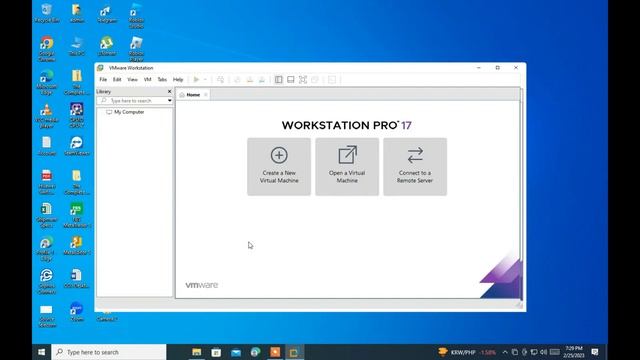Open Edge from the taskbar

tap(256, 352)
